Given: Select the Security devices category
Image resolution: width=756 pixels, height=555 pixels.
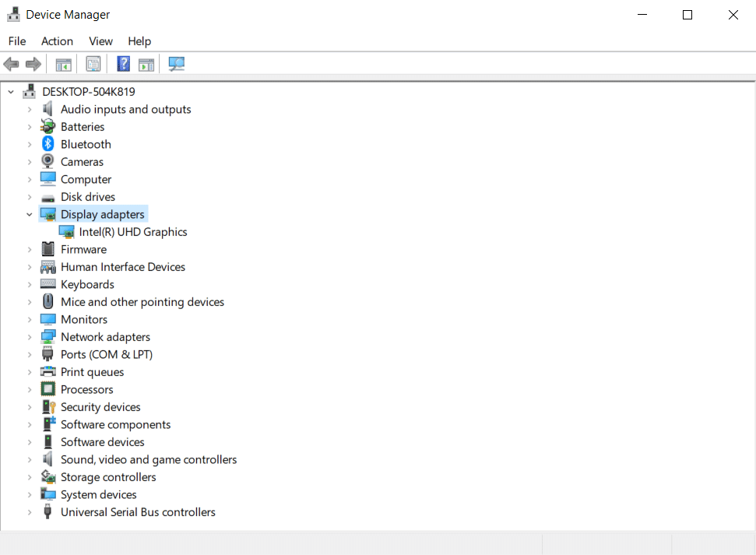Looking at the screenshot, I should (x=100, y=406).
